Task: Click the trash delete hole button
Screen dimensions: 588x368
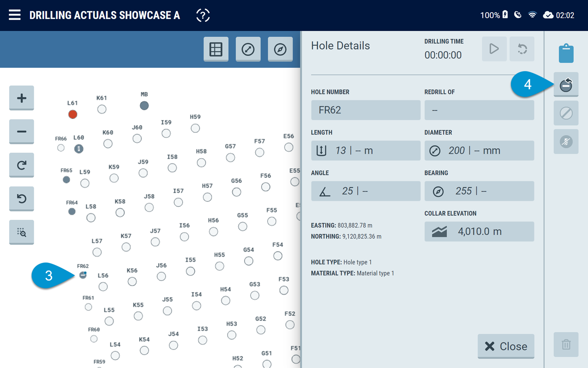Action: [x=566, y=345]
